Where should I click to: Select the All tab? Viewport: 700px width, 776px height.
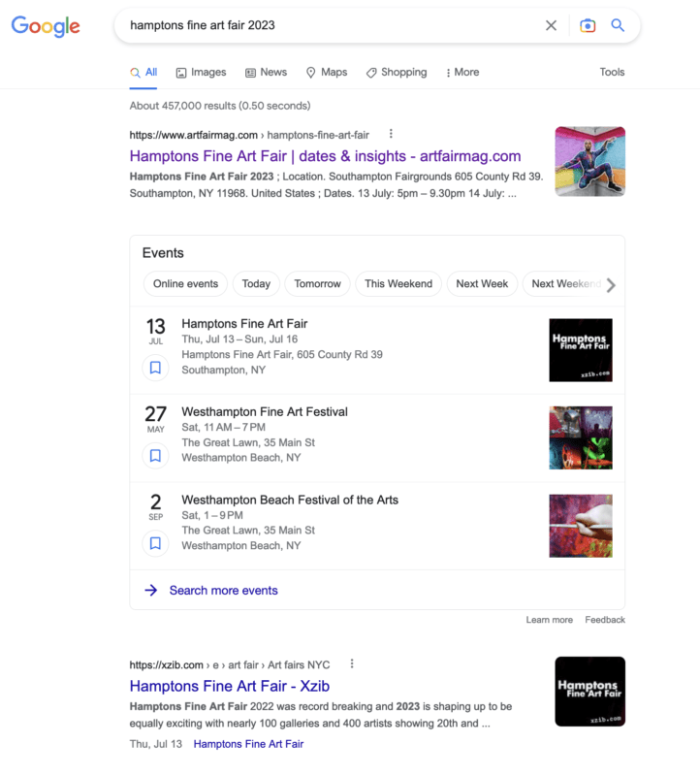point(143,72)
